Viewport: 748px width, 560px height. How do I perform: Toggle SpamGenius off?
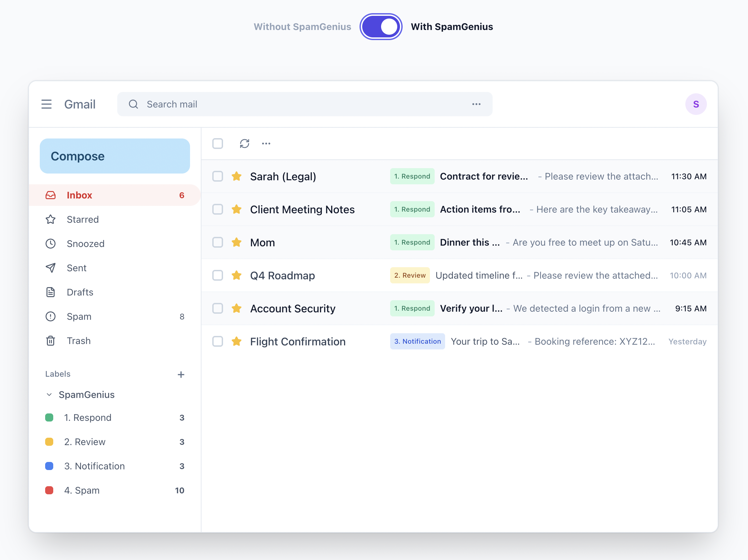(381, 26)
